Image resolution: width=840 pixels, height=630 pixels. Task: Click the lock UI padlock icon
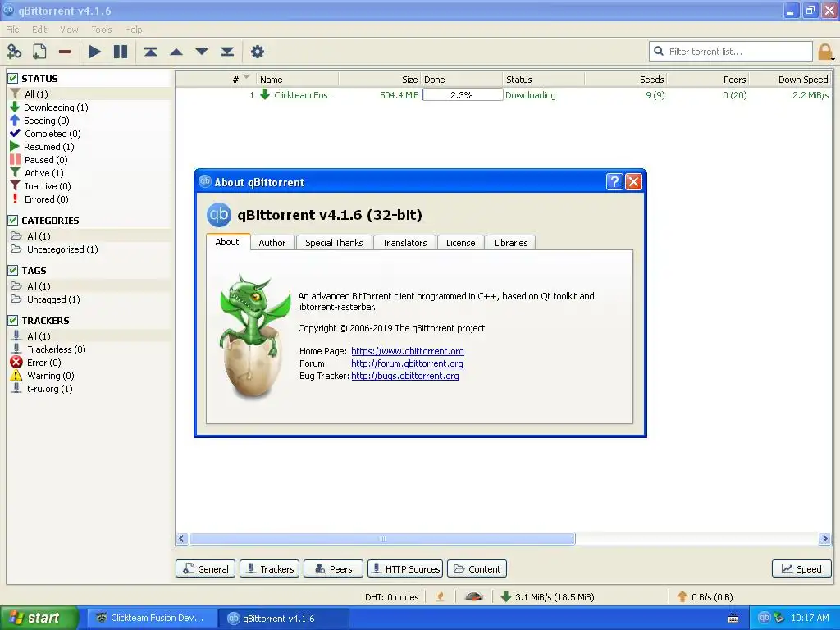click(825, 52)
